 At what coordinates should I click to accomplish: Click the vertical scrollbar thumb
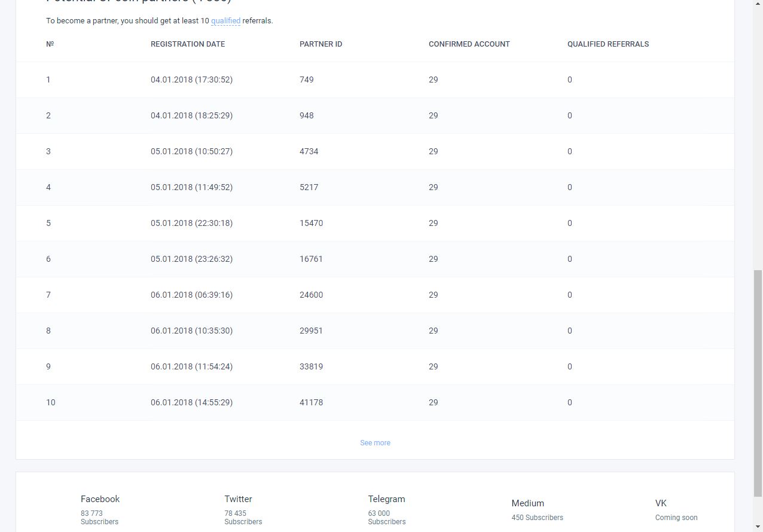point(758,383)
